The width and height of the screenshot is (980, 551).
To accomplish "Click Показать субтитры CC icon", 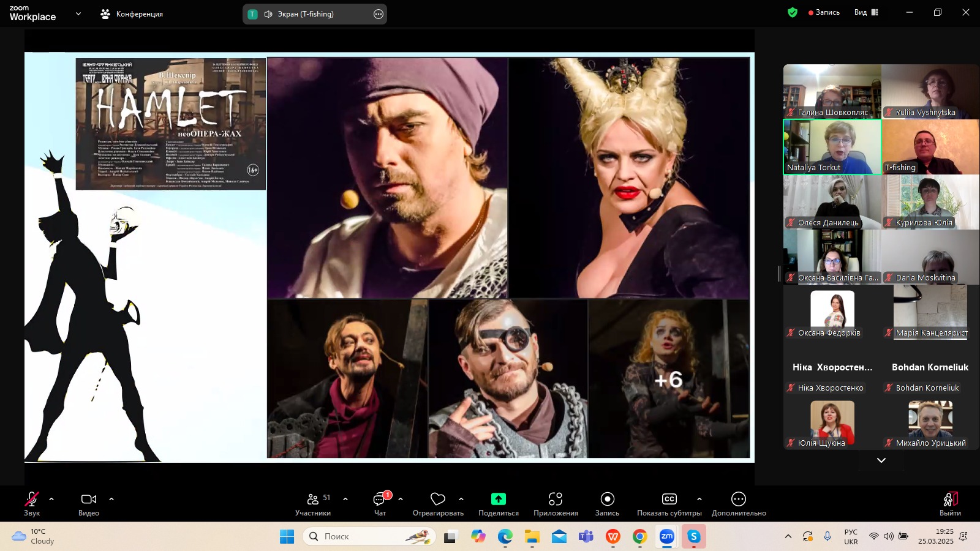I will click(669, 500).
